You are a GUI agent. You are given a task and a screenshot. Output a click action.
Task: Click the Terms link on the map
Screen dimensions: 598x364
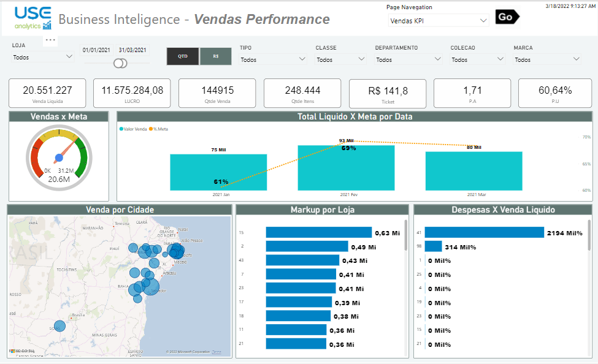[x=217, y=352]
